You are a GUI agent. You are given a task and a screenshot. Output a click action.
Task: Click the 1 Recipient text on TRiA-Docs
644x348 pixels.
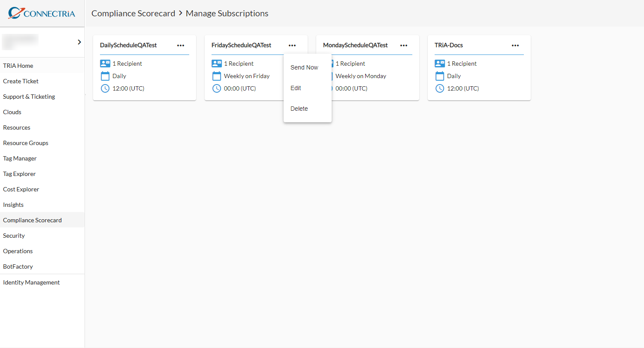pyautogui.click(x=462, y=64)
